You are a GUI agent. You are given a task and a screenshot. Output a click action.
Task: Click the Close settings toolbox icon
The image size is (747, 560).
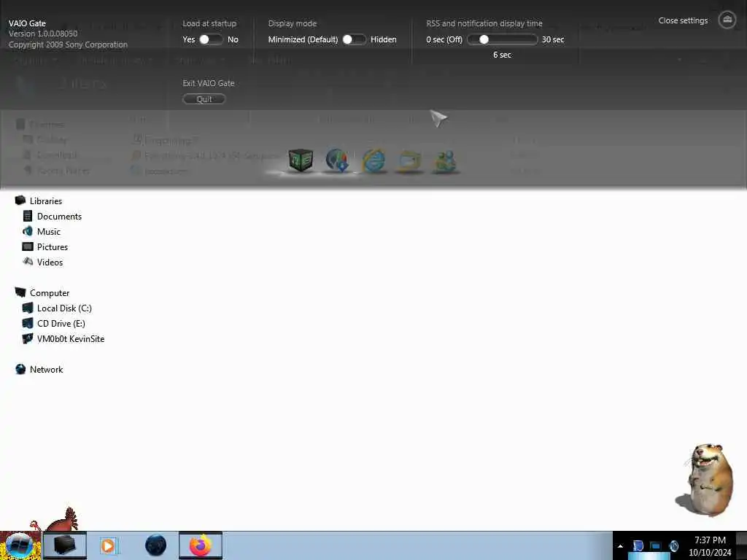tap(727, 20)
